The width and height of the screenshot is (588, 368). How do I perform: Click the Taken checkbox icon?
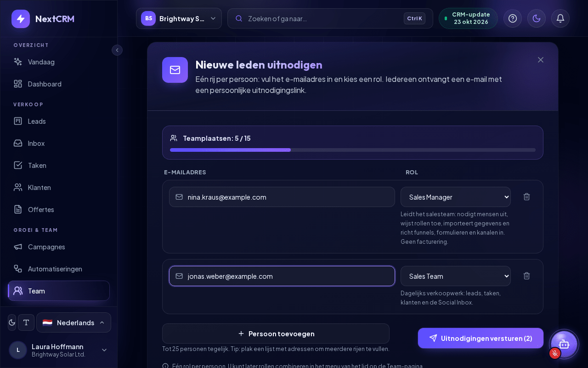(18, 165)
